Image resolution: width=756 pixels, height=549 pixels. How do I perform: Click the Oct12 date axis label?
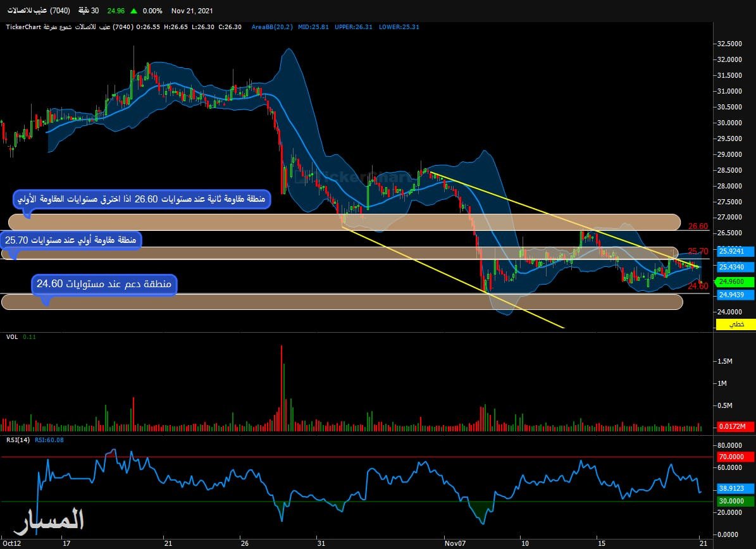tap(11, 543)
